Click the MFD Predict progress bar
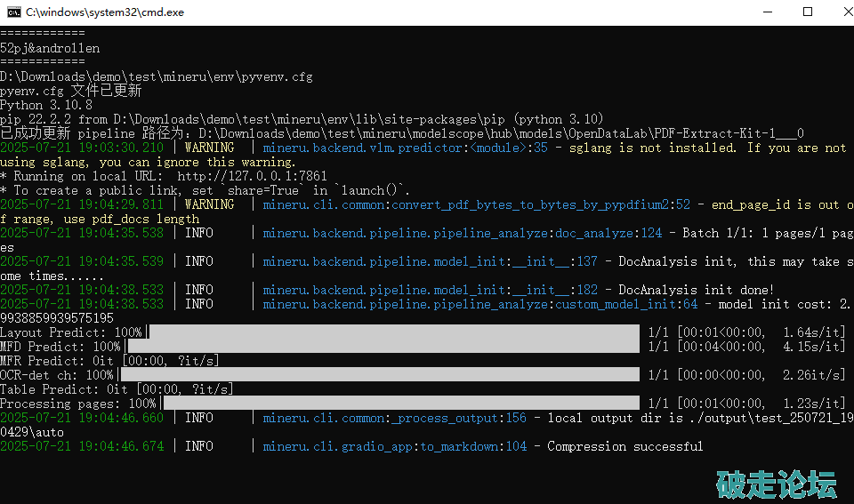This screenshot has height=504, width=854. pyautogui.click(x=383, y=347)
